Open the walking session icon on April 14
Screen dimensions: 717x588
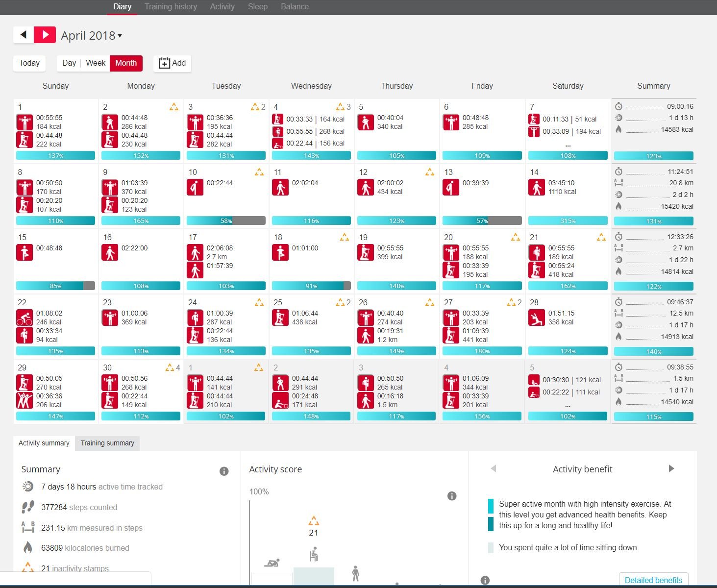(537, 187)
